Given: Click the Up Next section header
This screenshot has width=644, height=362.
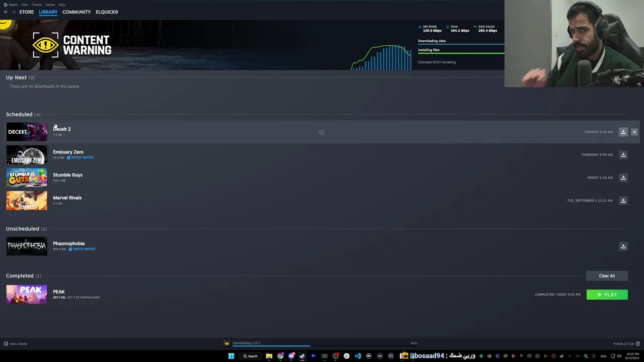Looking at the screenshot, I should [20, 77].
